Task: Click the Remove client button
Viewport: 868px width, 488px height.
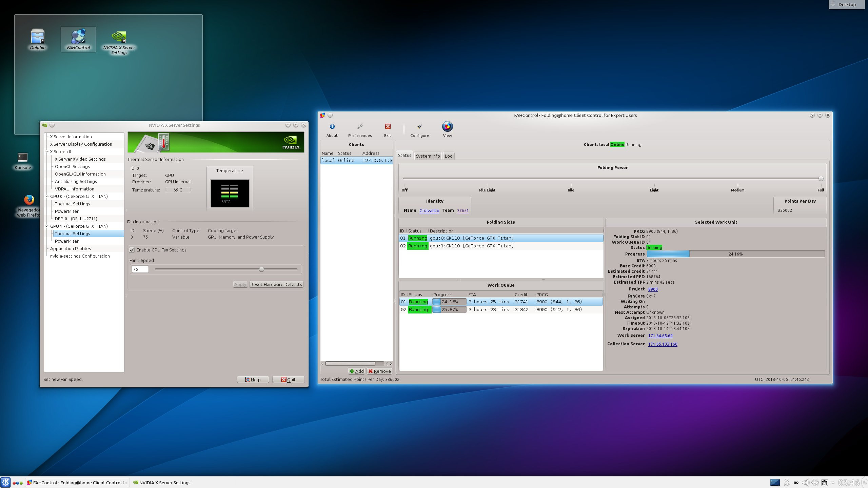Action: 379,371
